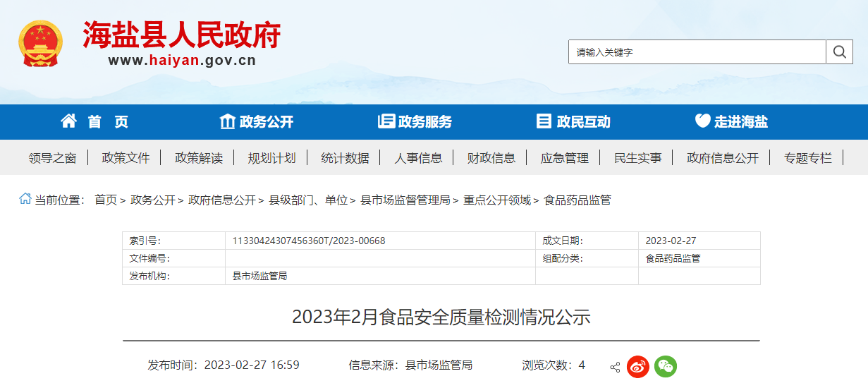Type in the 请输入关键字 search field

697,52
